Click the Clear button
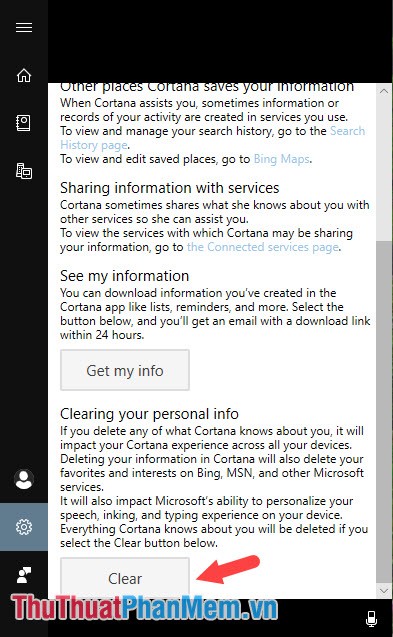 [125, 577]
